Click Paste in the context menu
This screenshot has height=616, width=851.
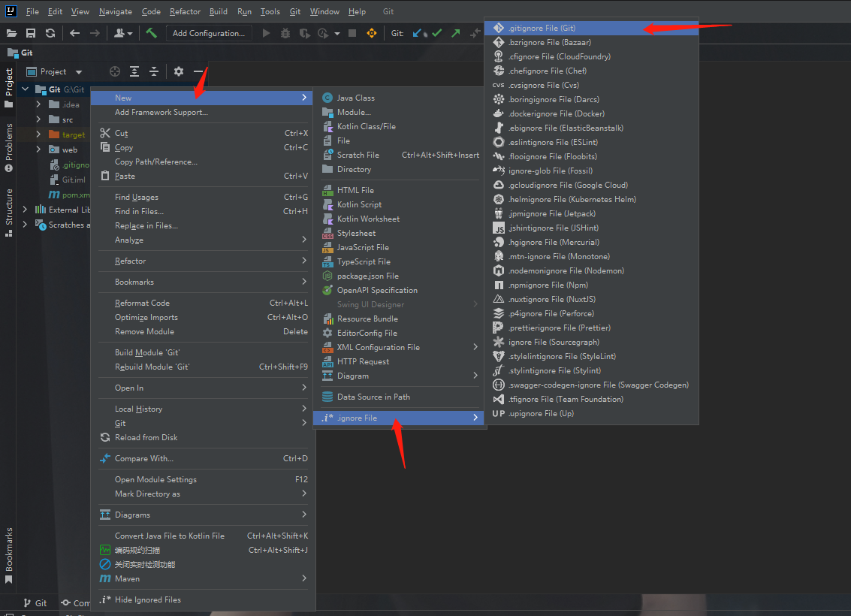click(203, 176)
